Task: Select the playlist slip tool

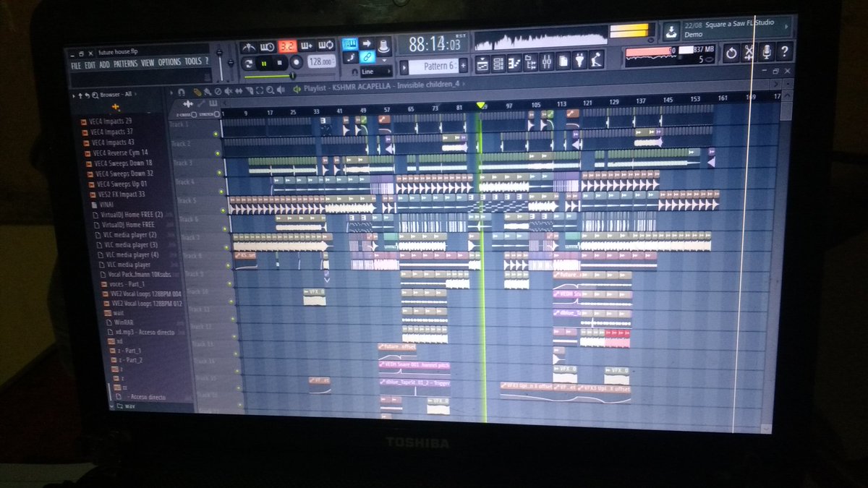Action: click(x=239, y=90)
